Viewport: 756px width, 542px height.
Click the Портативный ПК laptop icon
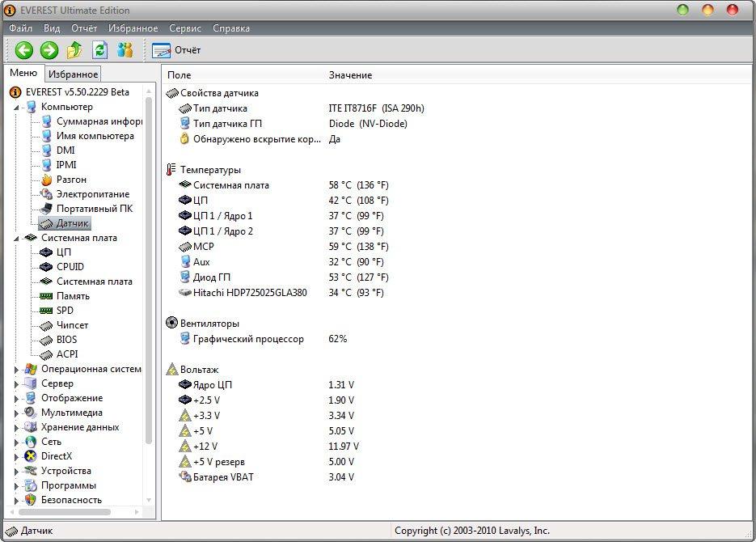point(46,209)
